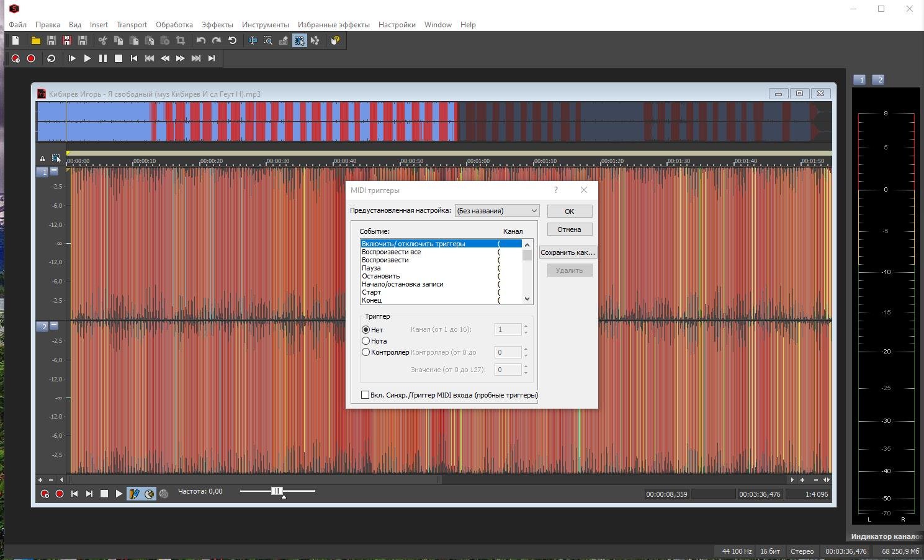The width and height of the screenshot is (924, 560).
Task: Select the 'Нота' trigger radio button
Action: coord(366,341)
